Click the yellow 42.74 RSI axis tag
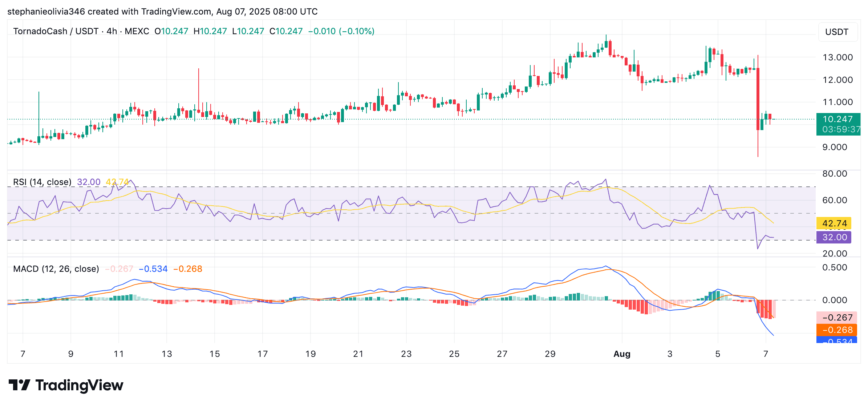This screenshot has height=407, width=868. [834, 223]
